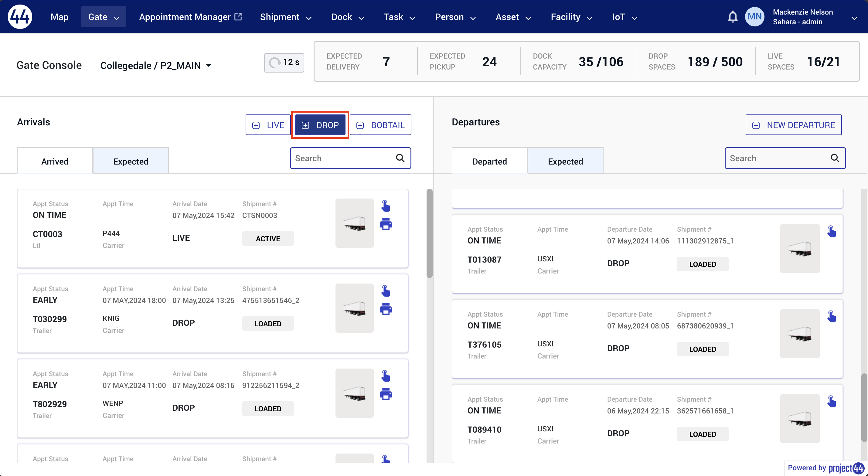
Task: Open trailer image for T013087 departure
Action: click(800, 249)
